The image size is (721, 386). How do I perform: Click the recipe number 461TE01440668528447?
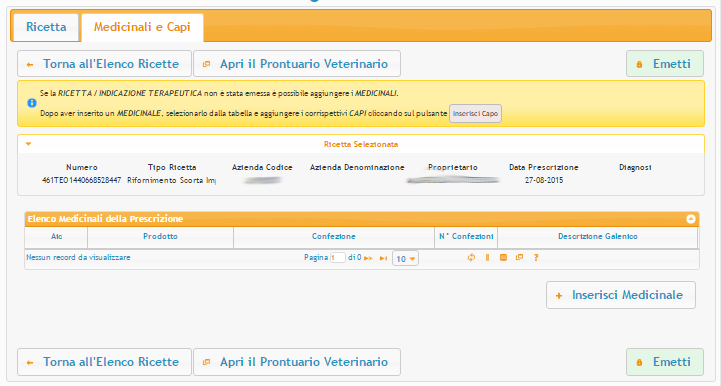click(x=81, y=180)
